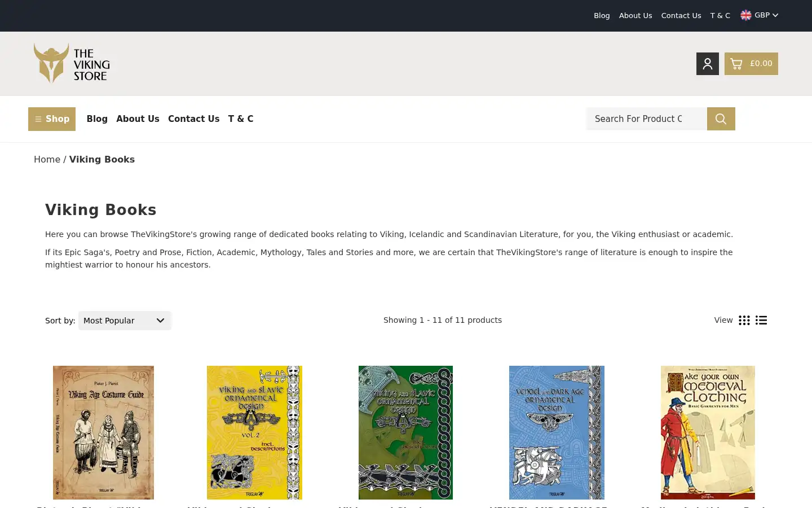Open the Viking Age Costume Guide book cover

tap(103, 432)
